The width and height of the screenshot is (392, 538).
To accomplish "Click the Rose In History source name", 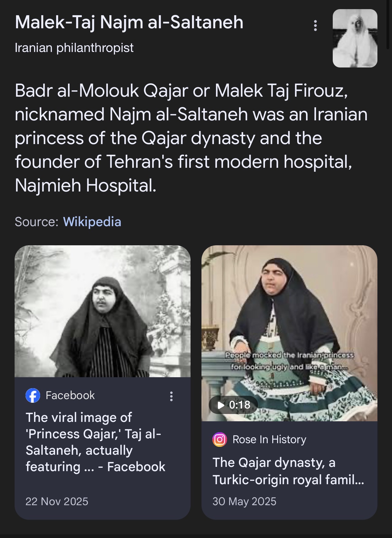I will (x=269, y=440).
